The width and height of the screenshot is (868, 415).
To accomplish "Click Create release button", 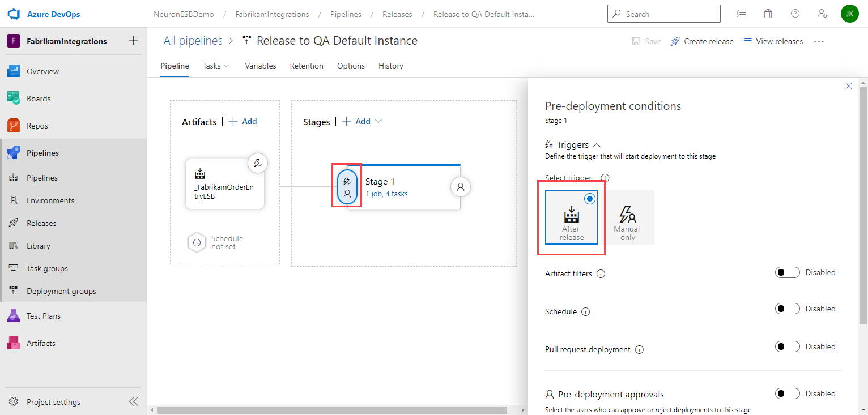I will pos(702,41).
